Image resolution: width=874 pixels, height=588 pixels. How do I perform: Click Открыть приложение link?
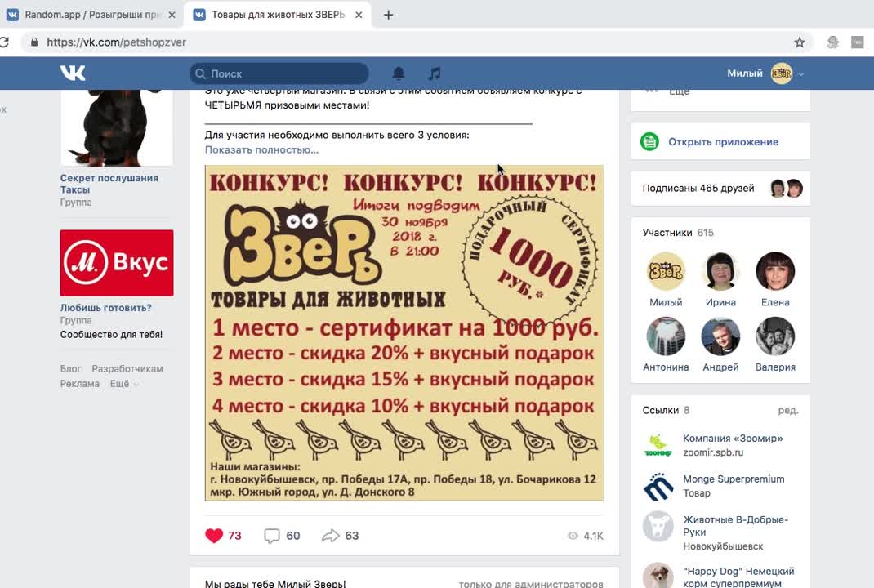pos(723,141)
